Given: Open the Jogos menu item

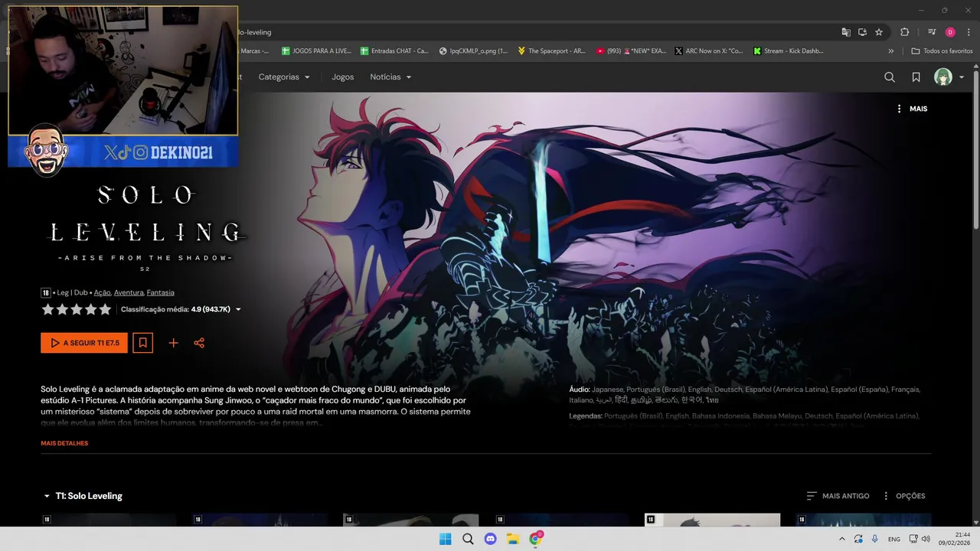Looking at the screenshot, I should (x=343, y=77).
